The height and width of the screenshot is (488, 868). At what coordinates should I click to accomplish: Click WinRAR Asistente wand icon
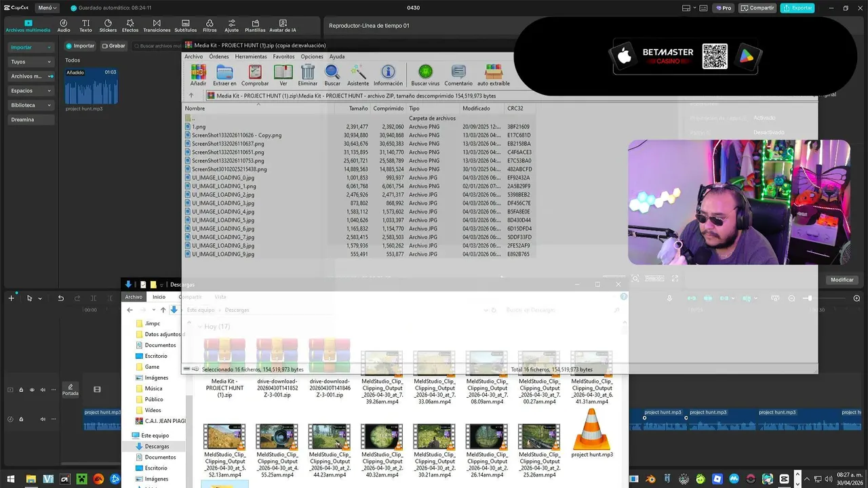click(358, 75)
